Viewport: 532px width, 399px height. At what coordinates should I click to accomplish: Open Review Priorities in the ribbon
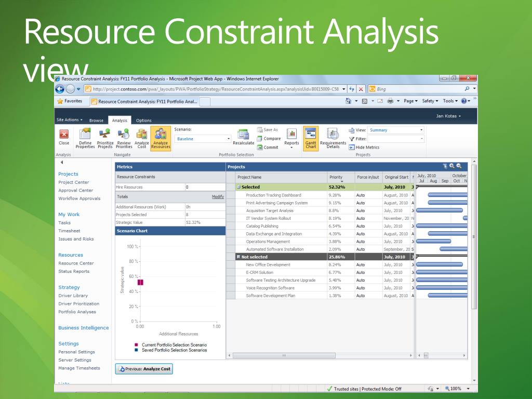coord(124,138)
